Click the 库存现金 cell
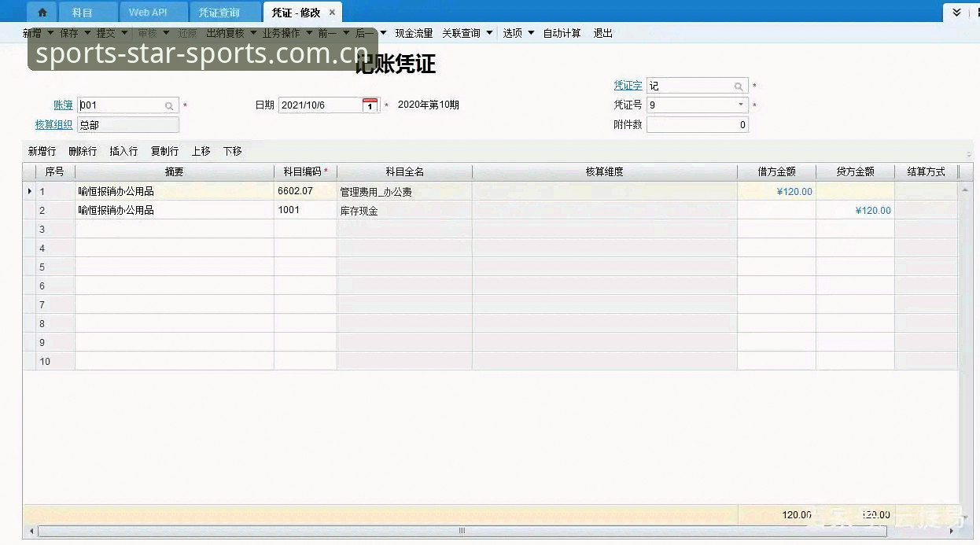The width and height of the screenshot is (980, 545). (404, 210)
